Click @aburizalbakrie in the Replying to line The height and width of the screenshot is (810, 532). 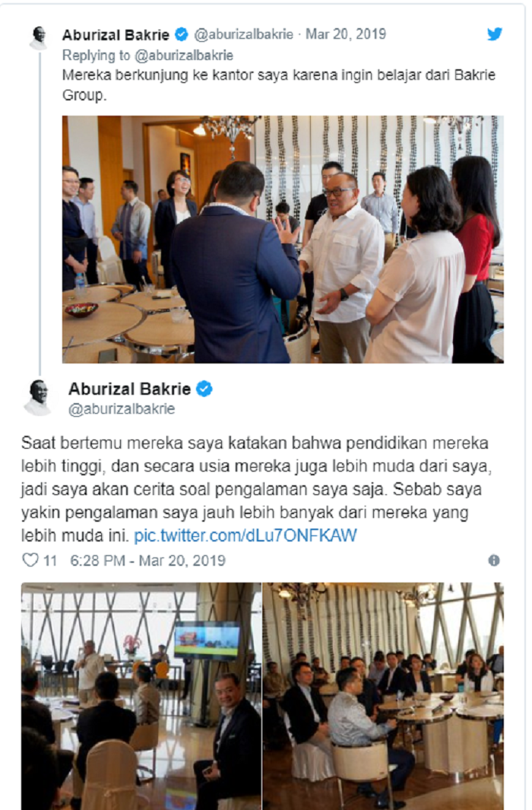pyautogui.click(x=184, y=56)
